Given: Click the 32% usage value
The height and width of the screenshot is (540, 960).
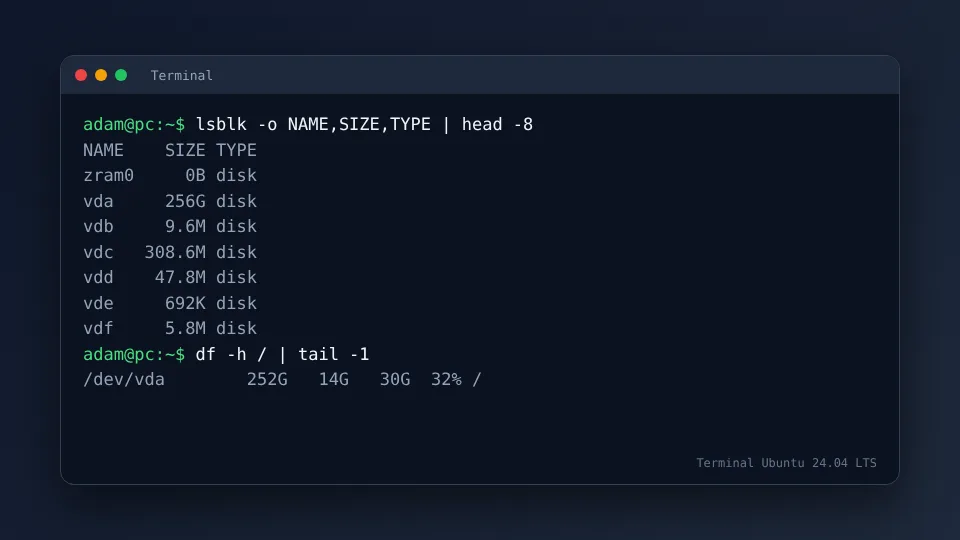Looking at the screenshot, I should click(446, 380).
